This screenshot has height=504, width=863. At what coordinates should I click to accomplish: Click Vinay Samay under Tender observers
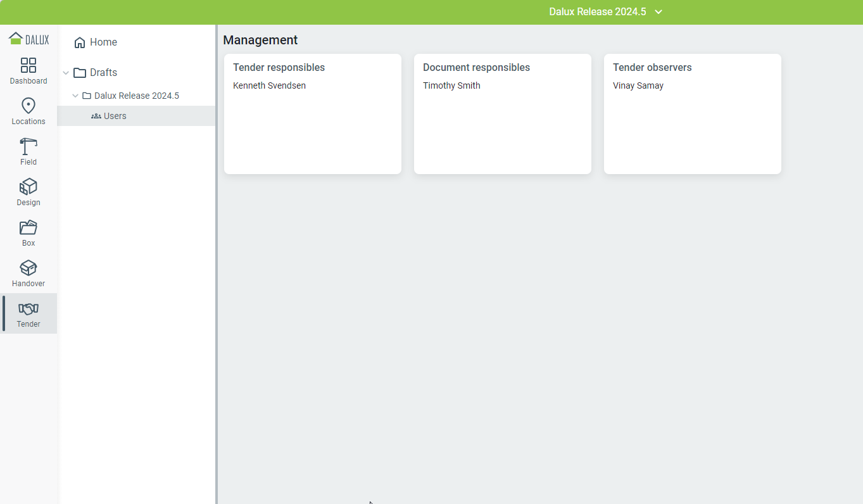(638, 85)
